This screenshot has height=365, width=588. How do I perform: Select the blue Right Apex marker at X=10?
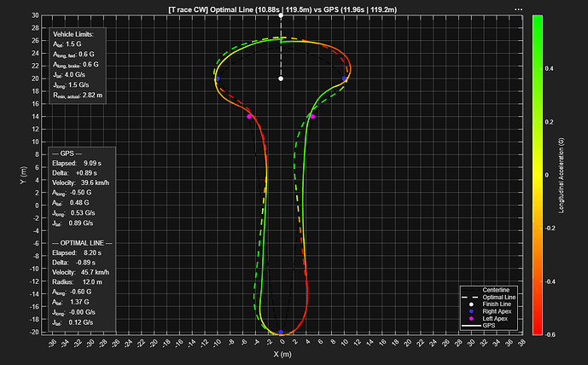point(344,78)
